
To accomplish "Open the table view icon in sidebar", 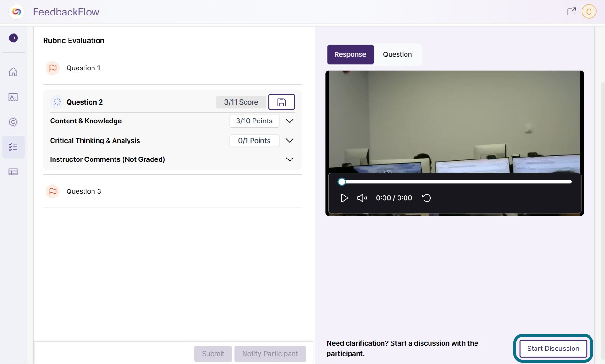I will (x=13, y=172).
